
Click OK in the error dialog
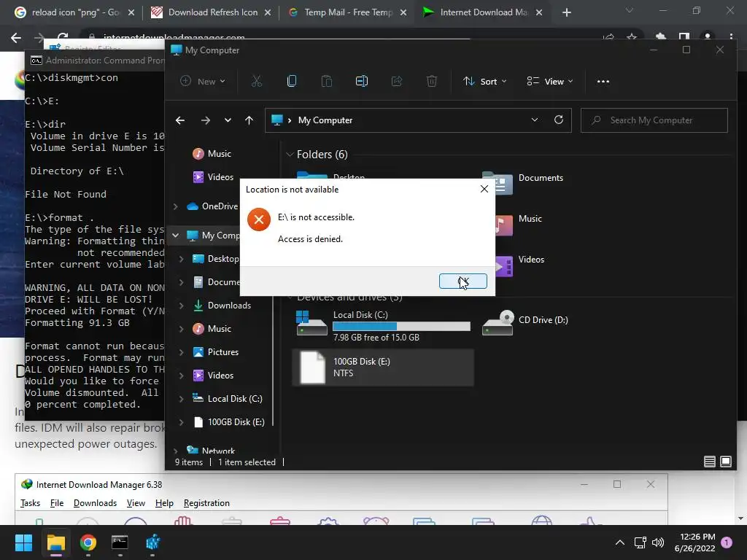(x=463, y=281)
